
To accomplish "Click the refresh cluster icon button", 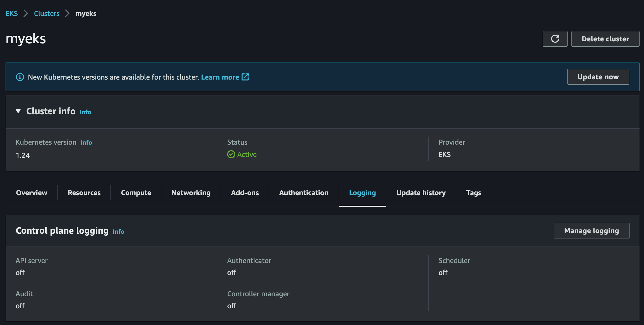I will 555,39.
